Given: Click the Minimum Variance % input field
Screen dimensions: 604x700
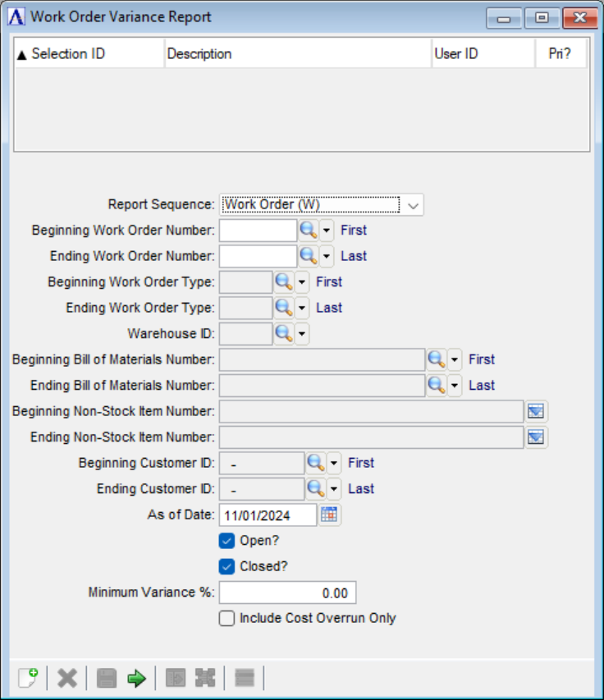Looking at the screenshot, I should click(x=287, y=592).
